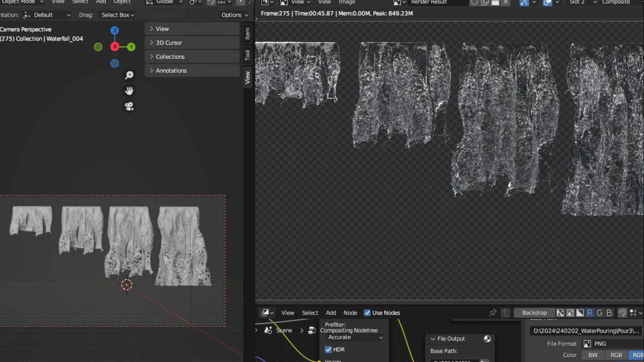Unlink the Render Result image with X icon

point(505,2)
